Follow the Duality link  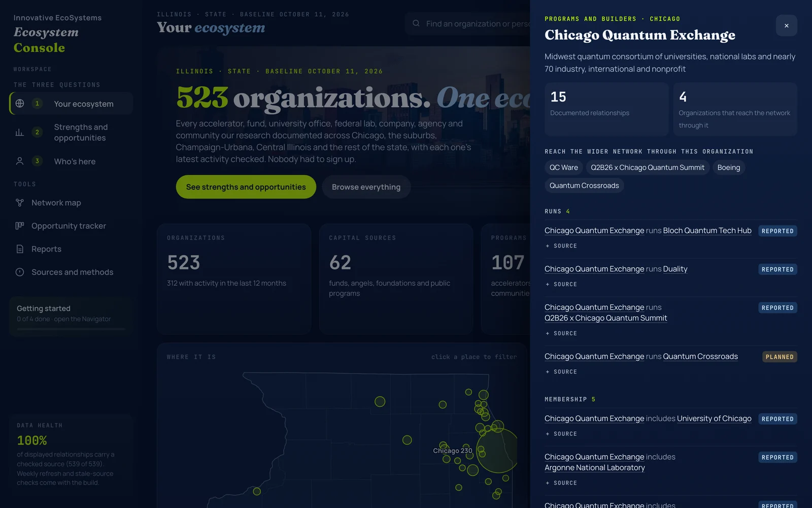pos(675,269)
